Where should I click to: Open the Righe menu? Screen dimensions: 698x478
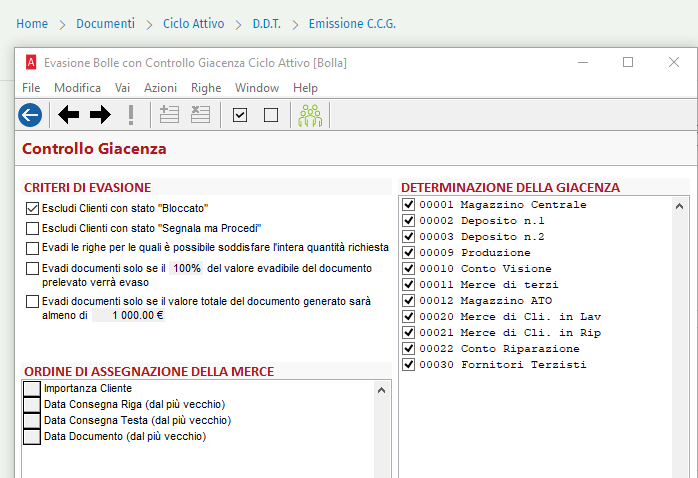[x=206, y=88]
